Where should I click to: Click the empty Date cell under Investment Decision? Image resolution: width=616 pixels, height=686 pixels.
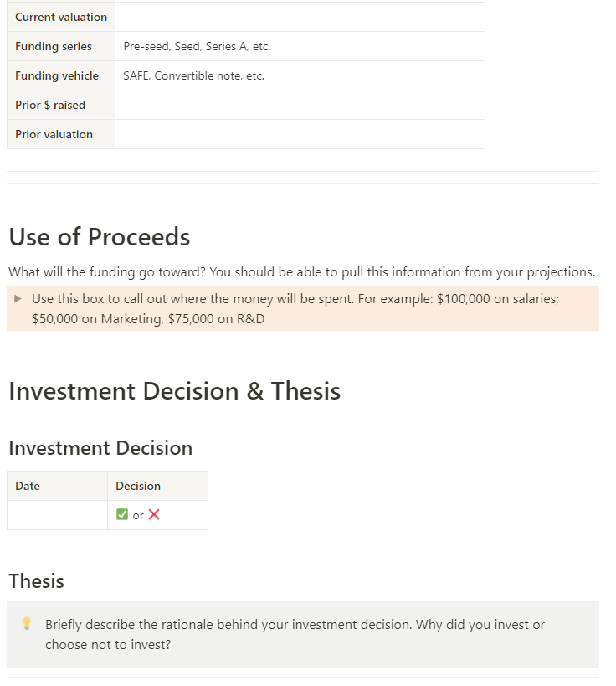(57, 515)
